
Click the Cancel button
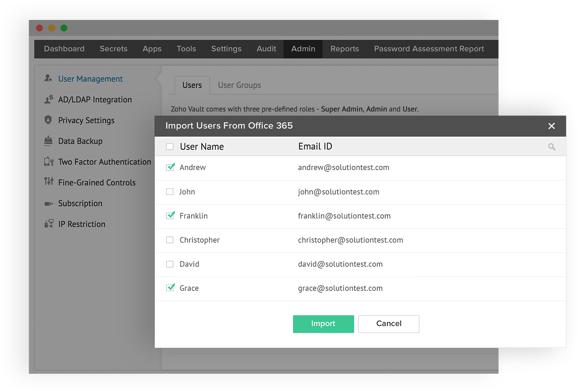point(389,324)
